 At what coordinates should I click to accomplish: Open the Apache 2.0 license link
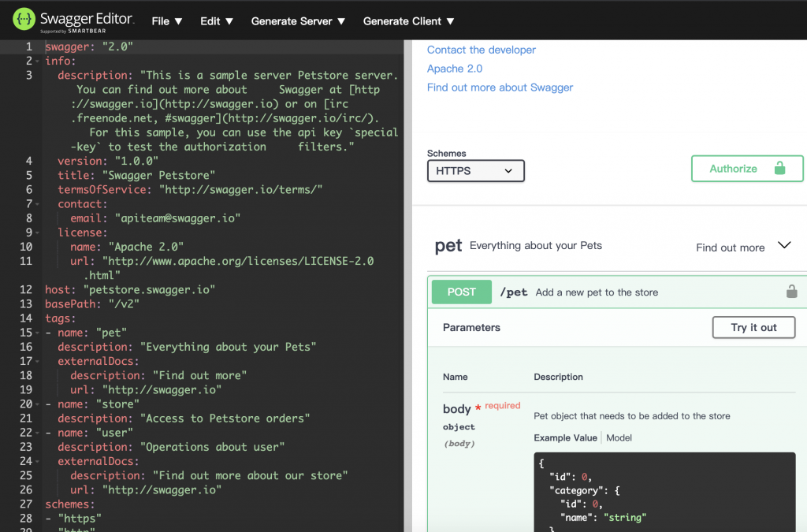point(455,69)
